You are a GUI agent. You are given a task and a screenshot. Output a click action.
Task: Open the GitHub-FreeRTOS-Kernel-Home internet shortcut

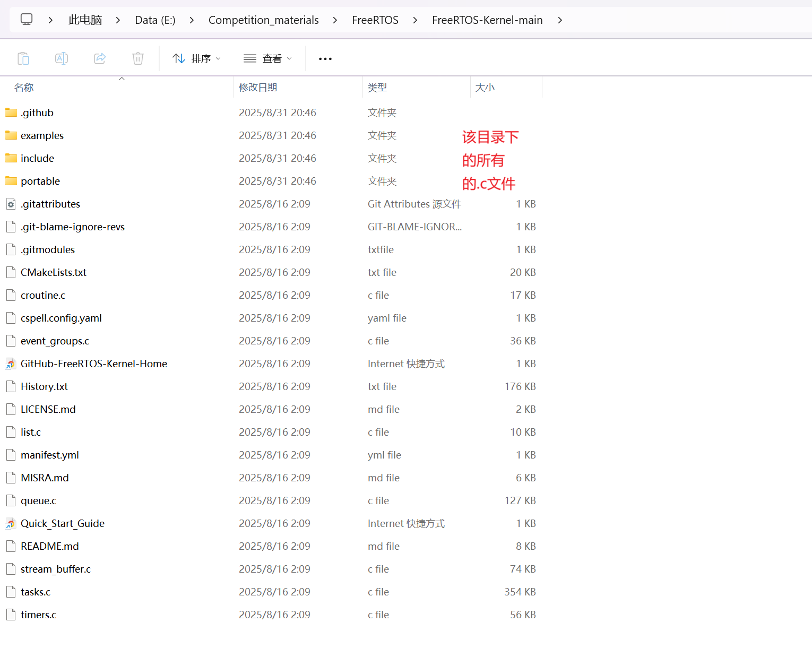coord(93,364)
